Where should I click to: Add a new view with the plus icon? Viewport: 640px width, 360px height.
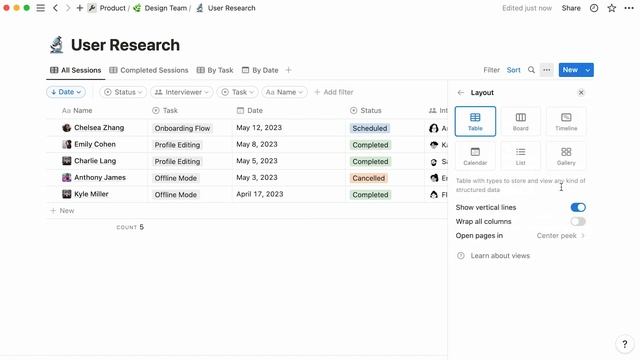pyautogui.click(x=288, y=70)
